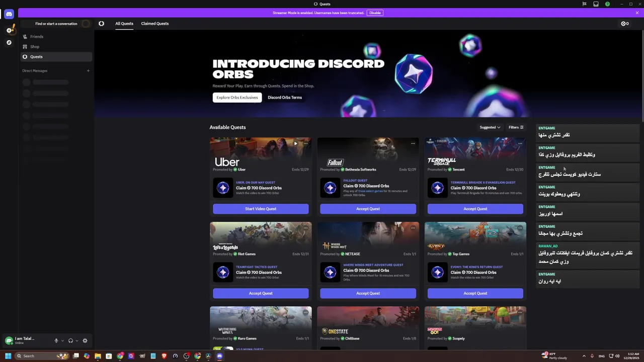Click the Orb reward icon on Uber quest
644x362 pixels.
[x=223, y=188]
